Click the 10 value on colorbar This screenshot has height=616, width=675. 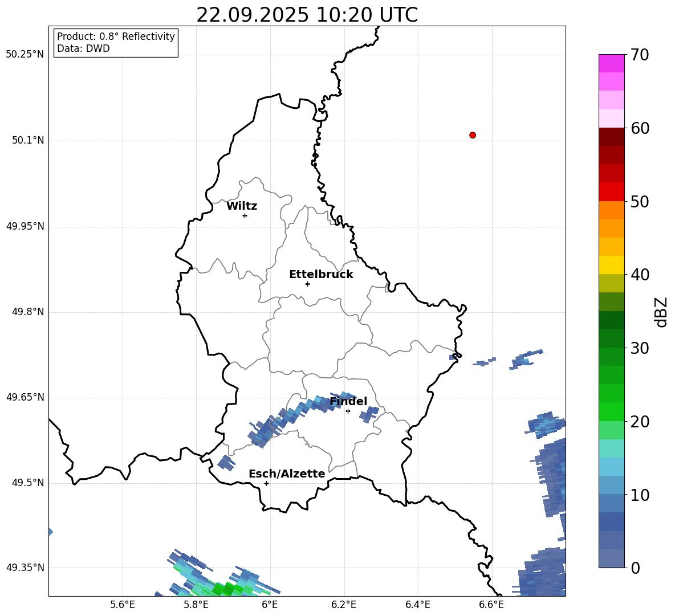click(640, 495)
